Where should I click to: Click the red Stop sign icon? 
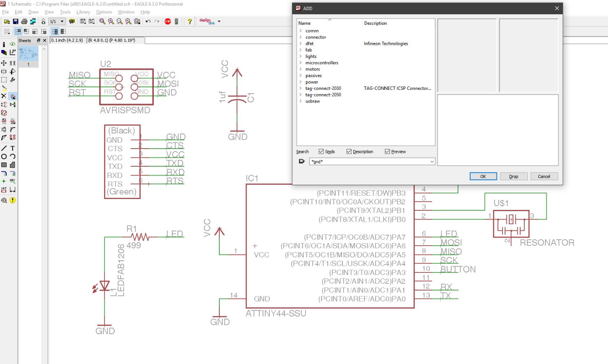tap(168, 21)
